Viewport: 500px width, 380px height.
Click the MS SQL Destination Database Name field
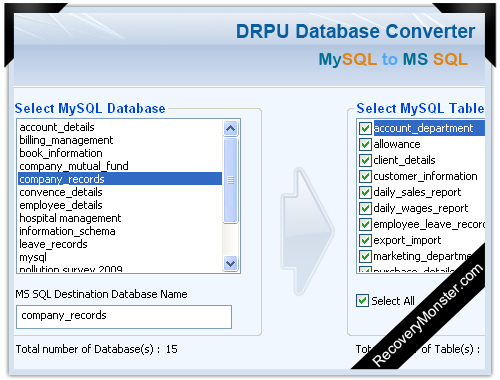coord(124,317)
